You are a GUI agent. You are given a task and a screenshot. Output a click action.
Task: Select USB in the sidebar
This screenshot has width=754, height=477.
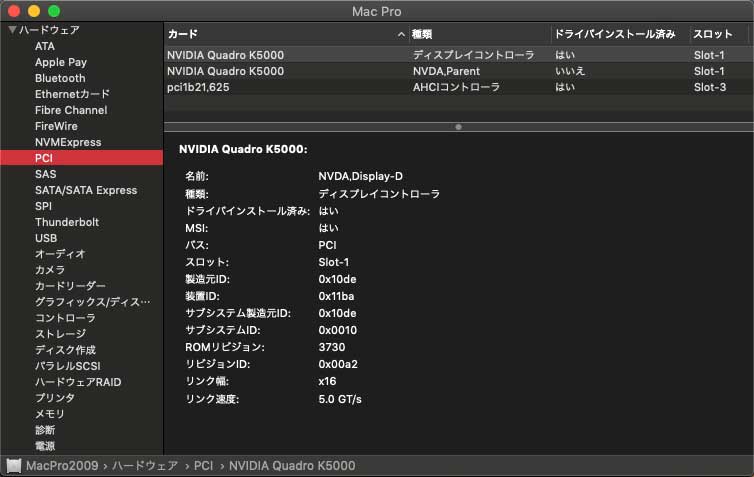click(x=46, y=238)
